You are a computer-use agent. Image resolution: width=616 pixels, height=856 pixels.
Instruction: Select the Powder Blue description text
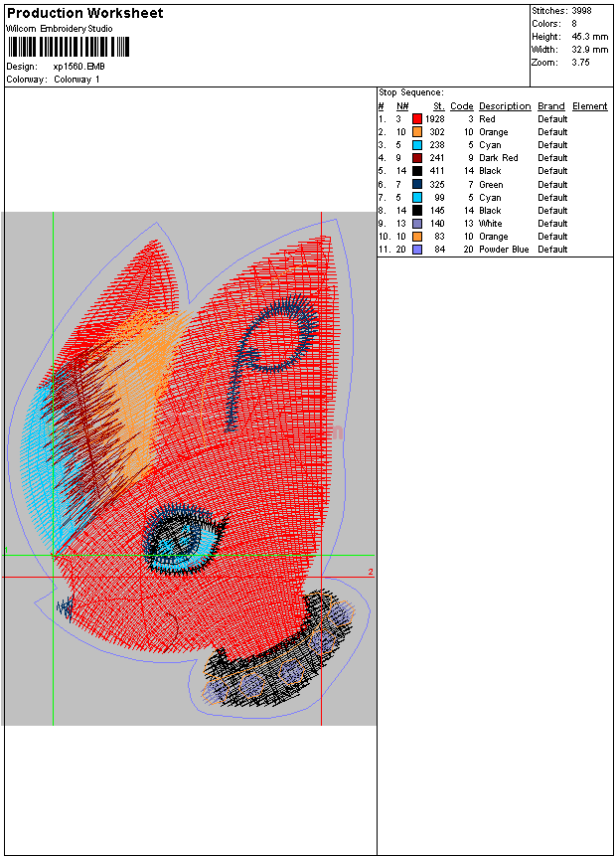click(x=504, y=250)
